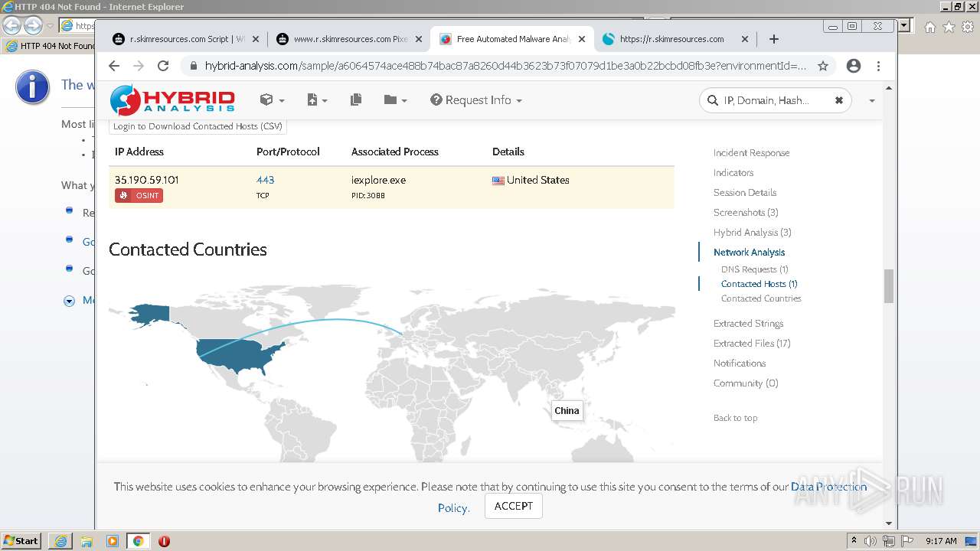Go back in the Chrome browser
Image resolution: width=980 pixels, height=551 pixels.
[x=114, y=66]
